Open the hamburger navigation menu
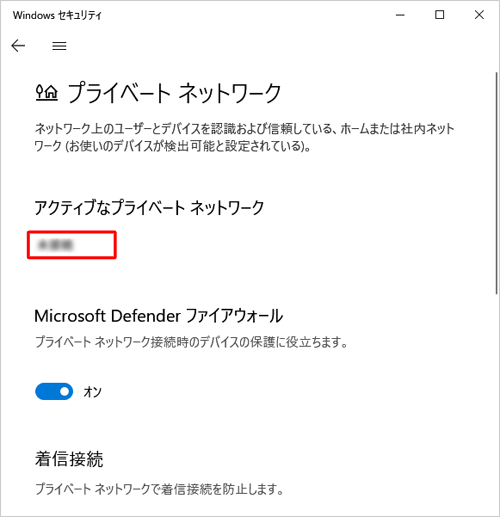The width and height of the screenshot is (500, 517). 59,46
